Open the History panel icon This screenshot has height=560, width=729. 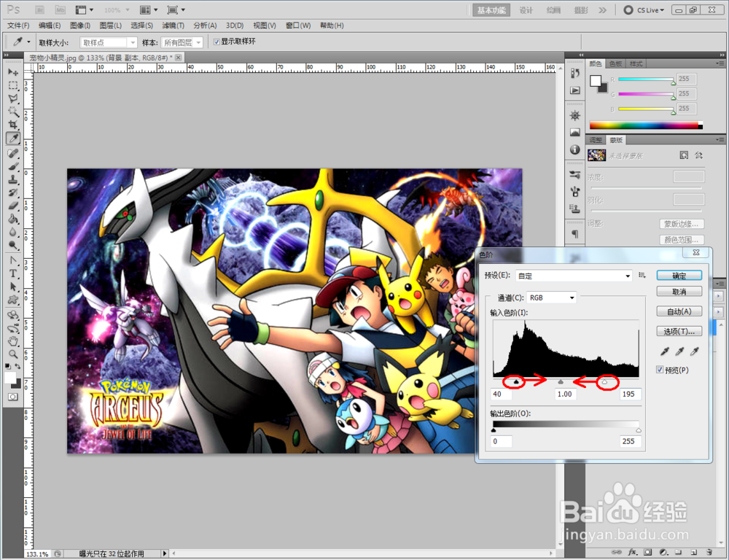[575, 74]
